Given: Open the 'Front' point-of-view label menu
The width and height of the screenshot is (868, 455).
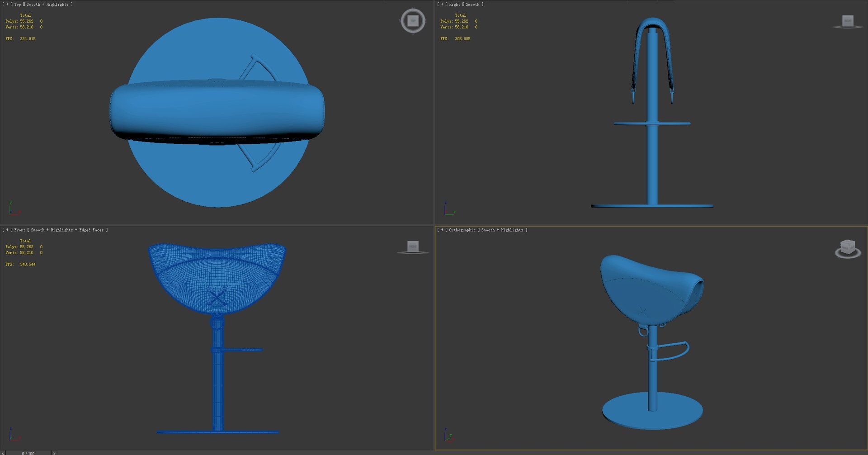Looking at the screenshot, I should 20,230.
